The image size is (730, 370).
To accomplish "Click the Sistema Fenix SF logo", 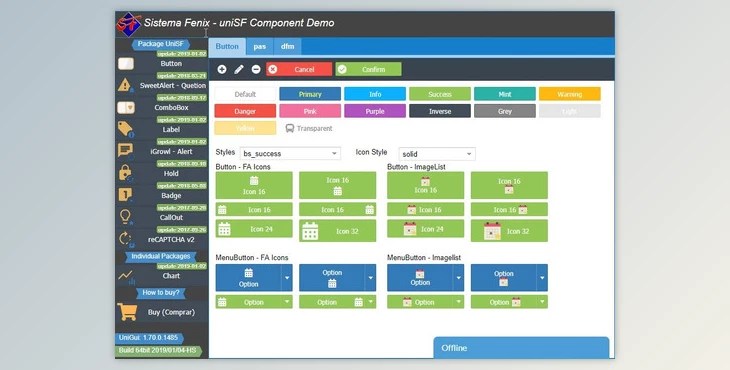I will [x=128, y=24].
